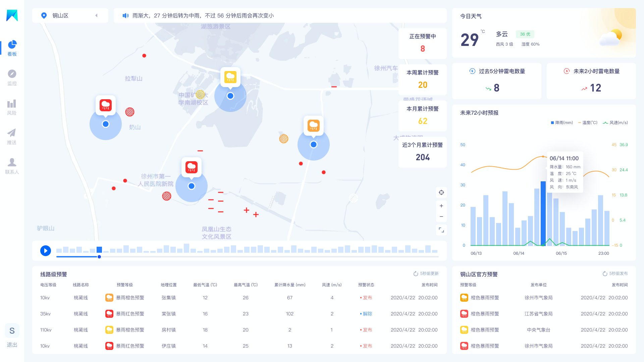
Task: Click the orange rainstorm map marker
Action: click(x=314, y=126)
